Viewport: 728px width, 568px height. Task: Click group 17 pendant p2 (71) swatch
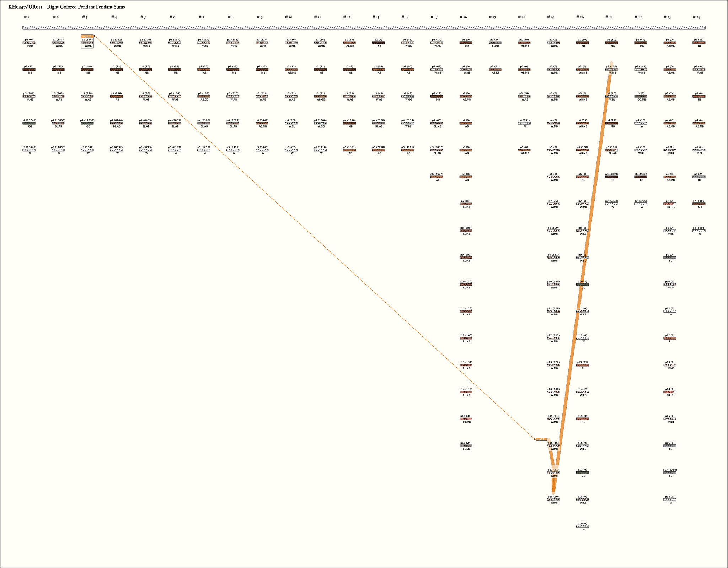pos(495,70)
